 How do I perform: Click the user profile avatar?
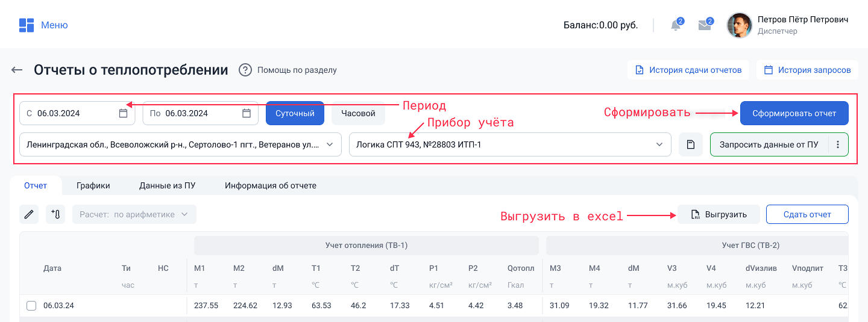[739, 25]
